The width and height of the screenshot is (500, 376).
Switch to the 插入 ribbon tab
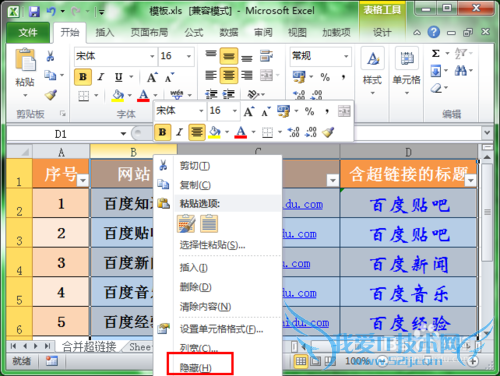(x=105, y=32)
